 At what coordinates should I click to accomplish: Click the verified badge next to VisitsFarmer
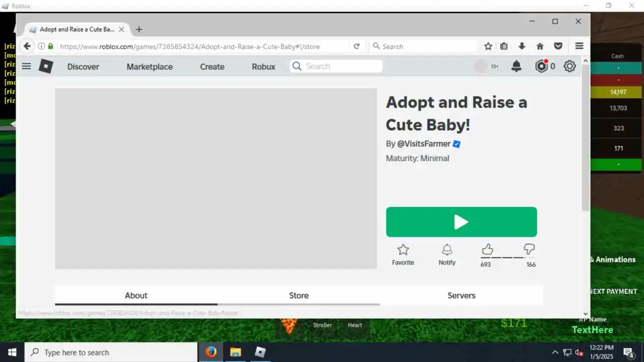456,144
